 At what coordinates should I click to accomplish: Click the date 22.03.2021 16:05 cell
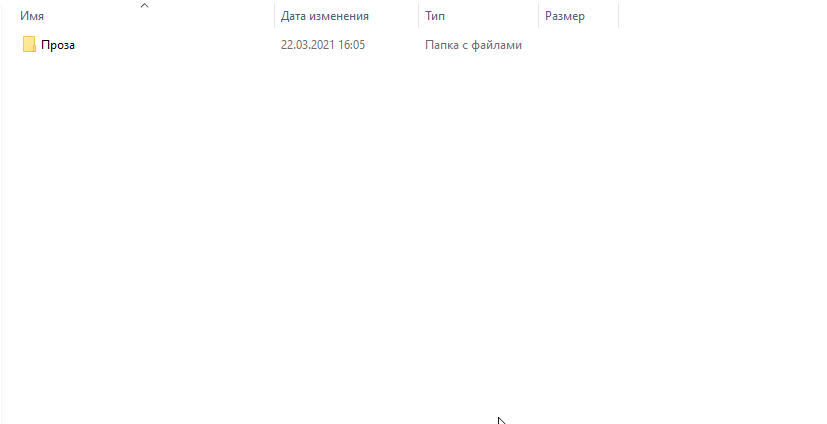[323, 45]
